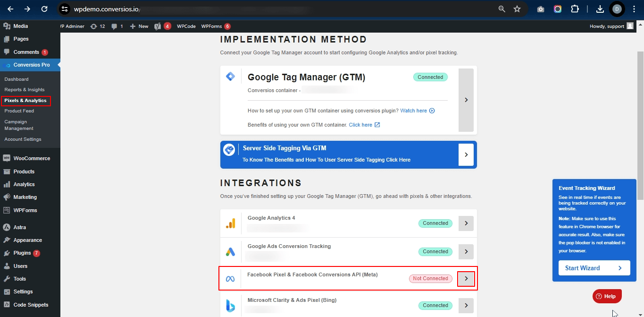Open Comments menu in sidebar
This screenshot has width=644, height=317.
(x=30, y=52)
